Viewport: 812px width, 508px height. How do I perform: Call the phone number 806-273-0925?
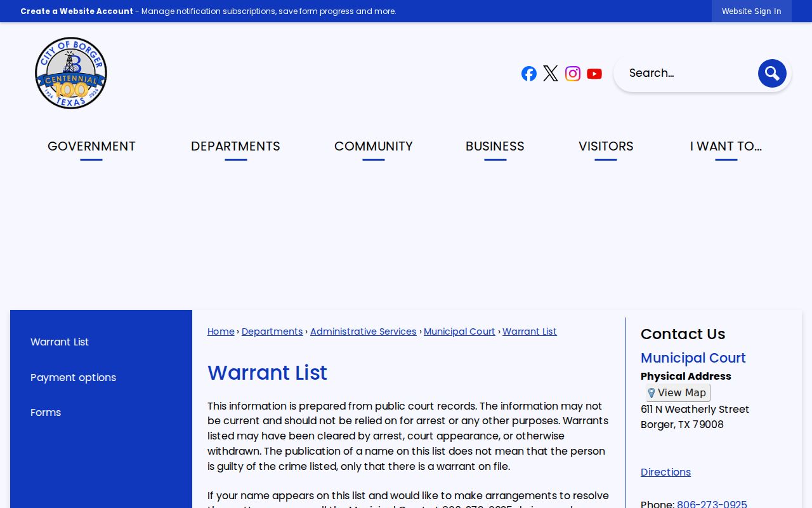tap(712, 504)
